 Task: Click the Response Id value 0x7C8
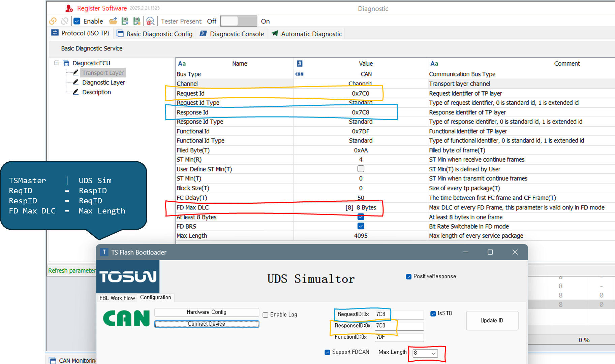tap(361, 112)
